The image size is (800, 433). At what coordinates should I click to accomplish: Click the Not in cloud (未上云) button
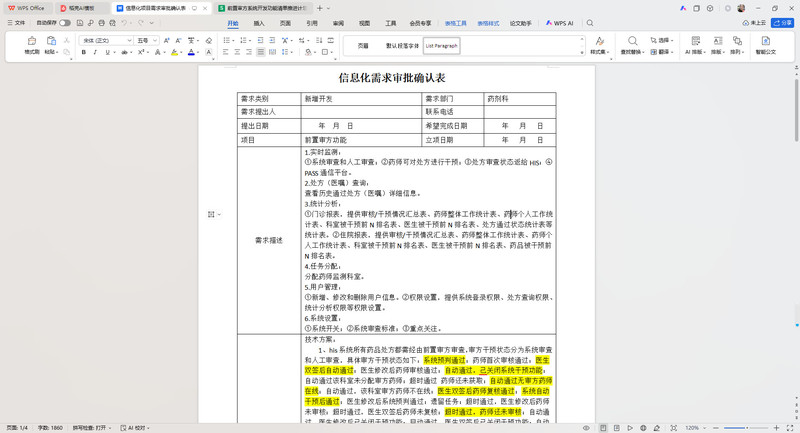click(x=754, y=23)
